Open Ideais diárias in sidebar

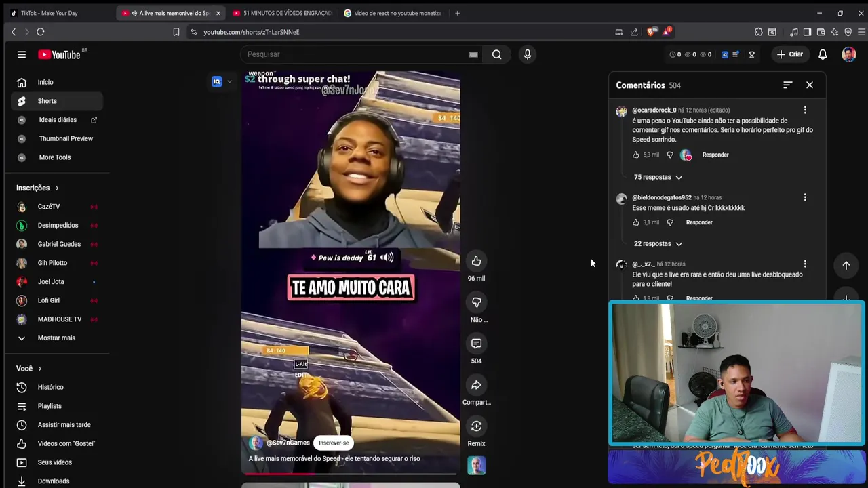tap(57, 120)
